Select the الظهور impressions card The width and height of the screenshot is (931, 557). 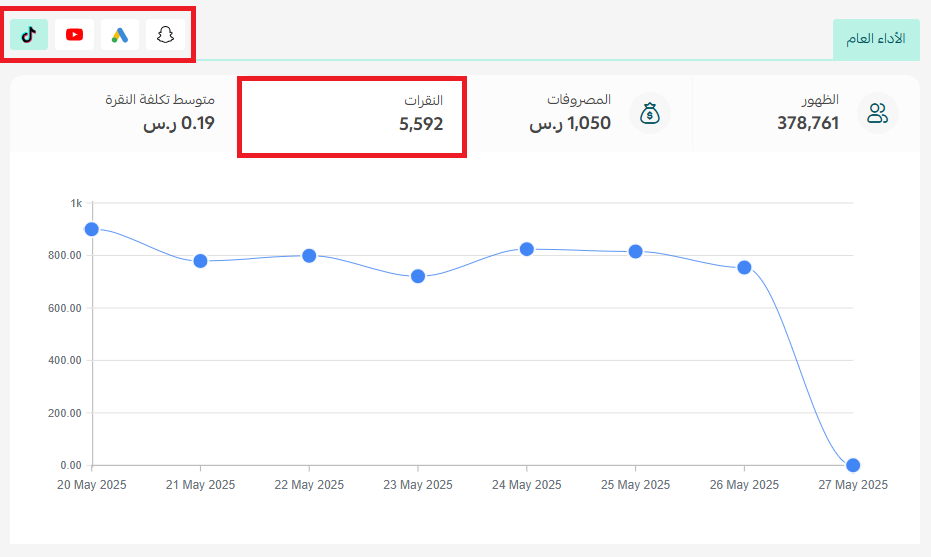[x=806, y=113]
